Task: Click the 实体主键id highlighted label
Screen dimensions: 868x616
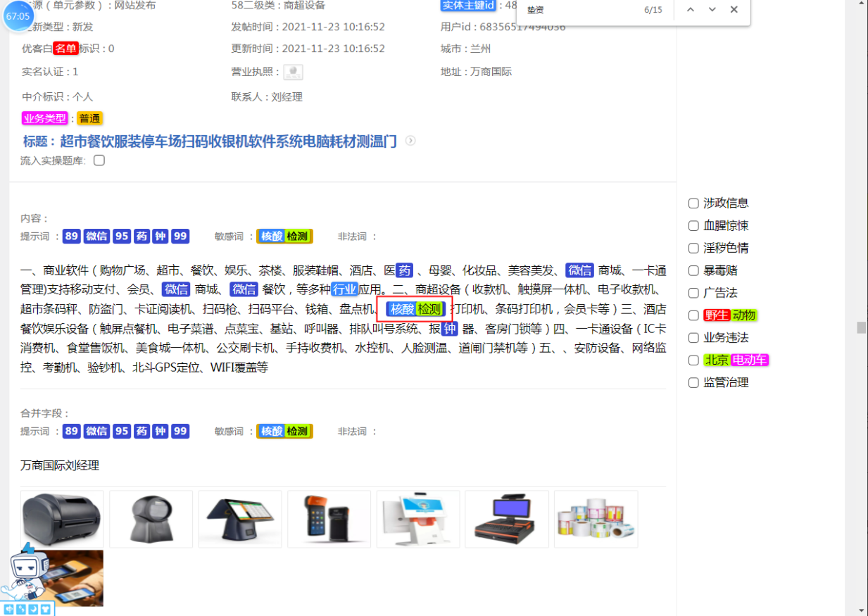Action: coord(470,6)
